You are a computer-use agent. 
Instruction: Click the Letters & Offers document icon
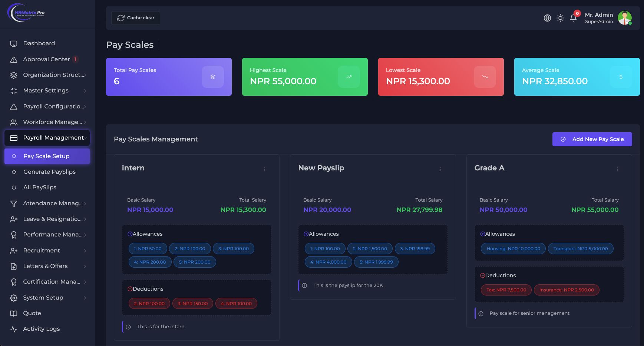(14, 266)
